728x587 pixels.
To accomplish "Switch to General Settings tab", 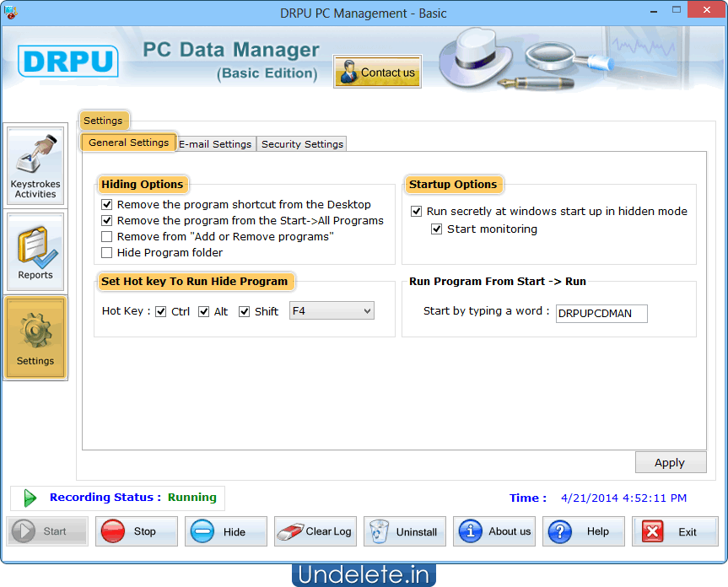I will (128, 143).
